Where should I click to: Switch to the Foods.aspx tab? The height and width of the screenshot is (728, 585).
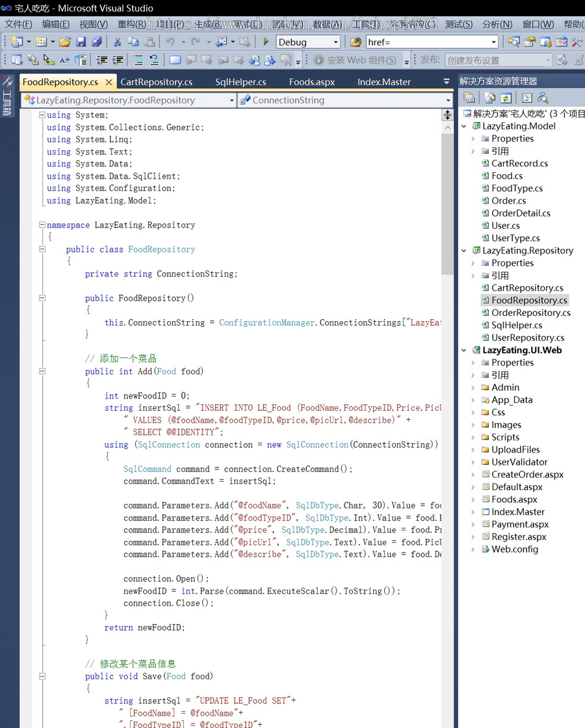tap(311, 82)
